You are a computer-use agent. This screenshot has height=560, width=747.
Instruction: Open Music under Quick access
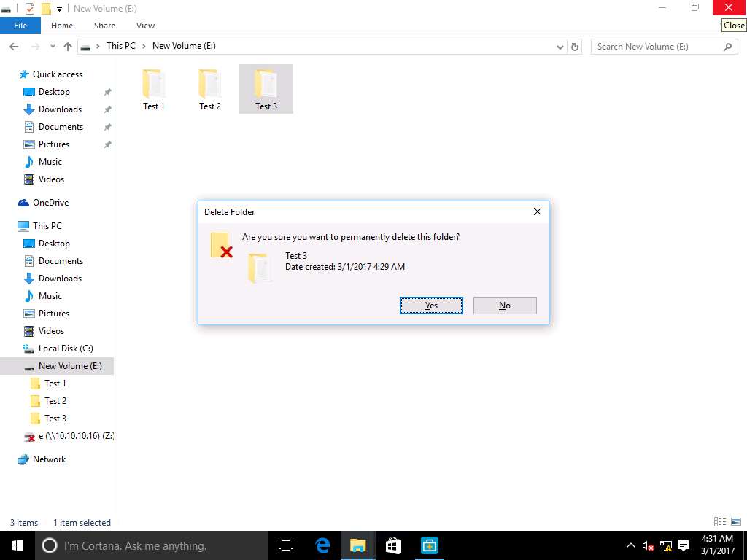50,162
